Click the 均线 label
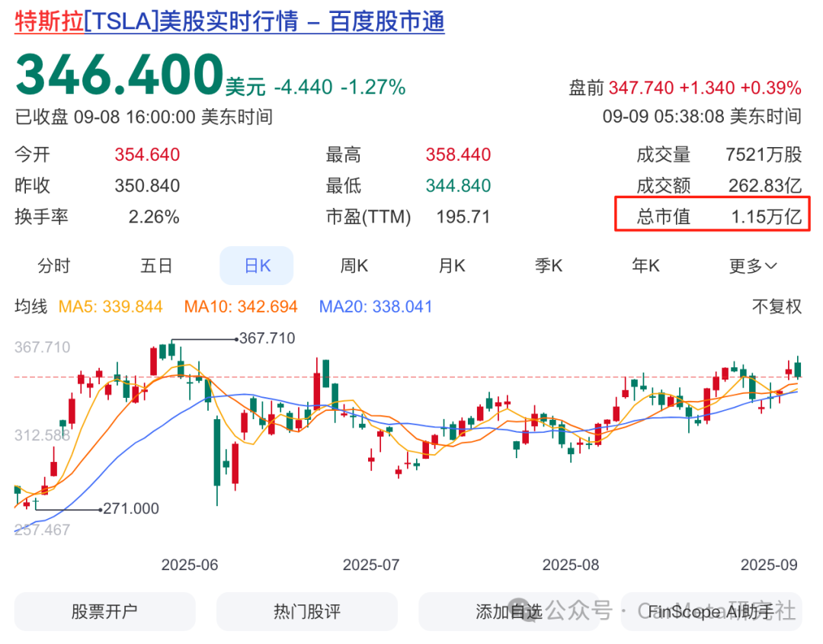The height and width of the screenshot is (644, 823). [31, 306]
